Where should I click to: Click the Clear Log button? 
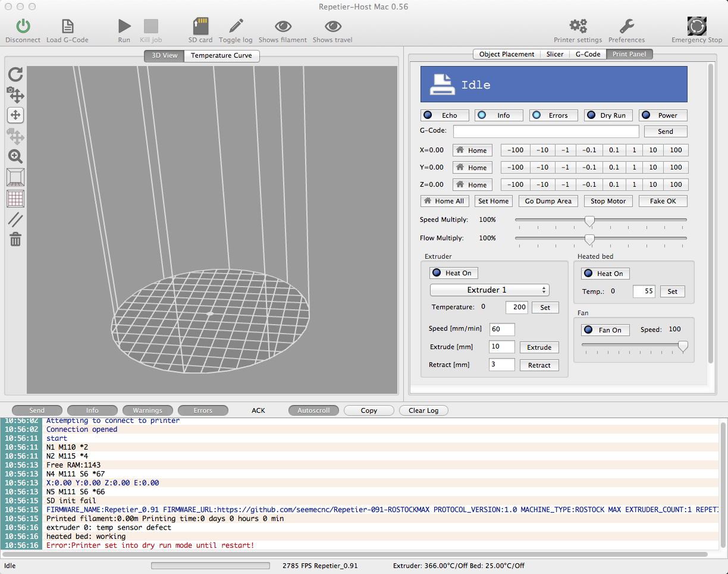coord(423,410)
